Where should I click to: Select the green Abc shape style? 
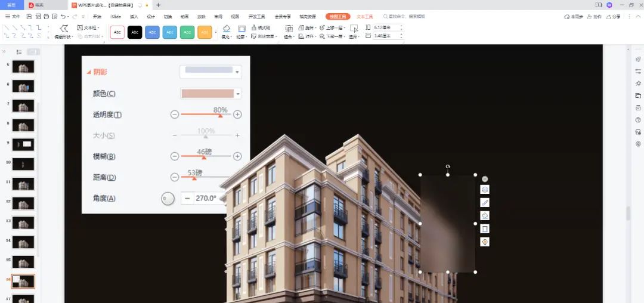pyautogui.click(x=187, y=32)
